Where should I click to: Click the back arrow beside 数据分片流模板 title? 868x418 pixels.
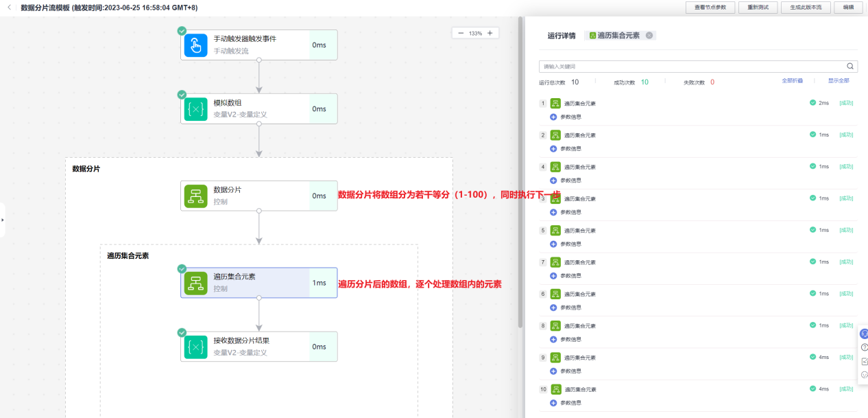(x=8, y=6)
